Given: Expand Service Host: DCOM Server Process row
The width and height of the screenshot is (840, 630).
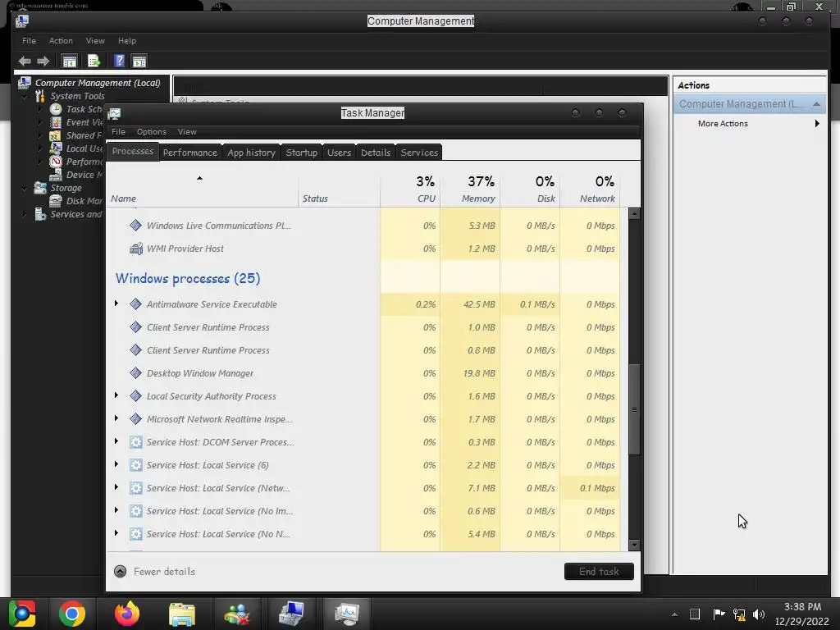Looking at the screenshot, I should [x=116, y=441].
